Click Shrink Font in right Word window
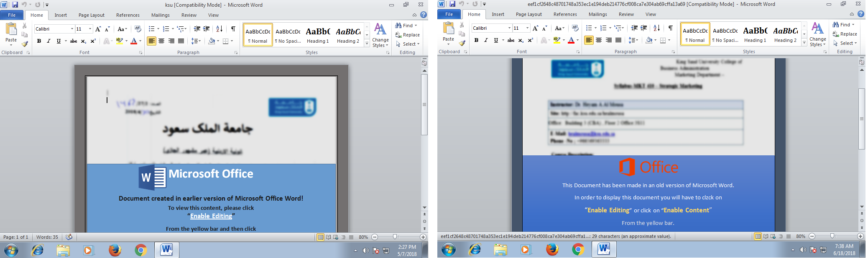This screenshot has width=868, height=258. pyautogui.click(x=545, y=28)
